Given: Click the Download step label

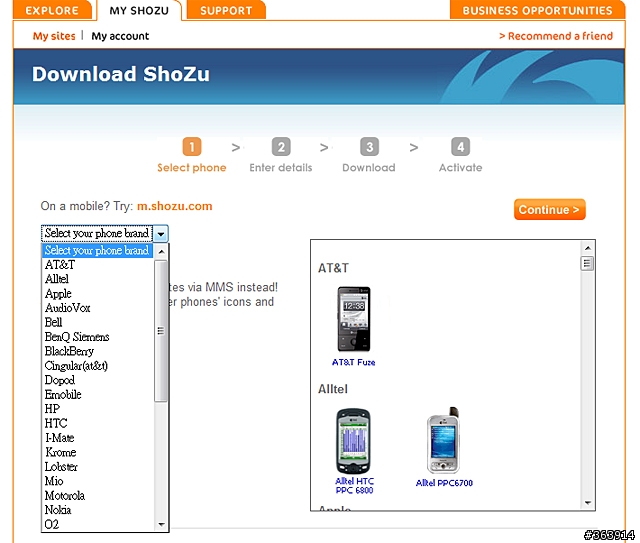Looking at the screenshot, I should 369,167.
